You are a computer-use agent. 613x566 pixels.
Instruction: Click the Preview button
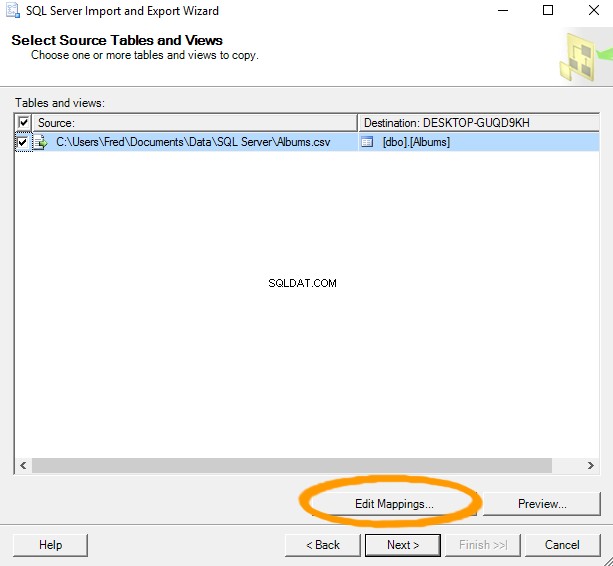542,504
